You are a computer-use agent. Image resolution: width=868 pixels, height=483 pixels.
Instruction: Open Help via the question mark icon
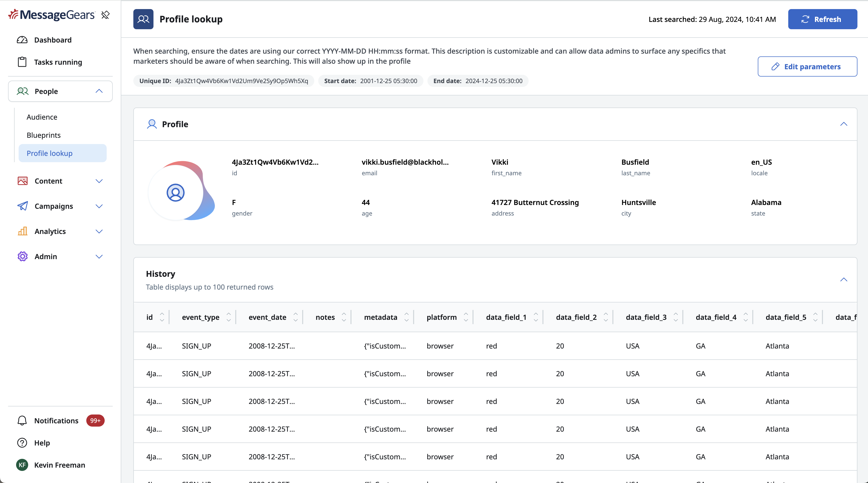22,443
